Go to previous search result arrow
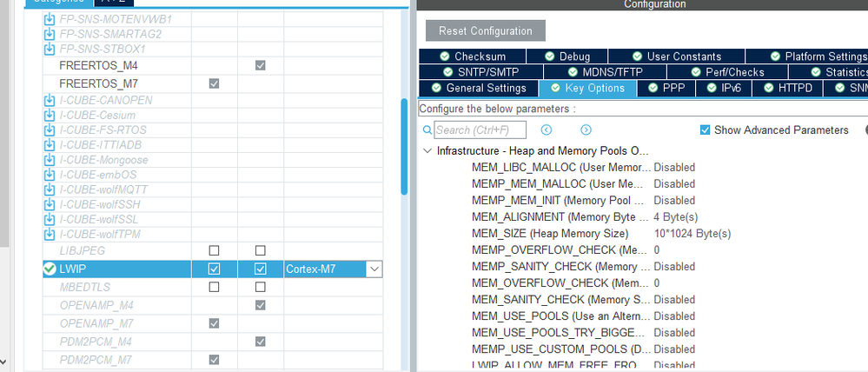This screenshot has height=372, width=868. coord(547,130)
